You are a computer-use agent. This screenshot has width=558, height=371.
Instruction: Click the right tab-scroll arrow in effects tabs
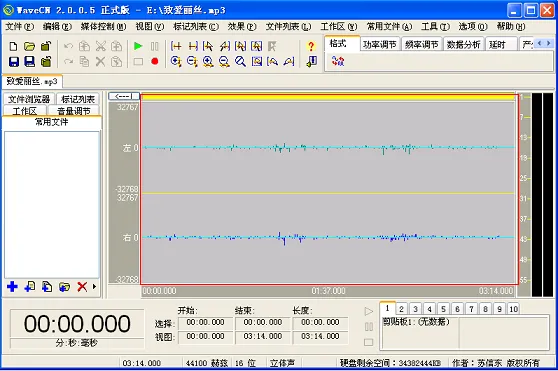point(548,43)
